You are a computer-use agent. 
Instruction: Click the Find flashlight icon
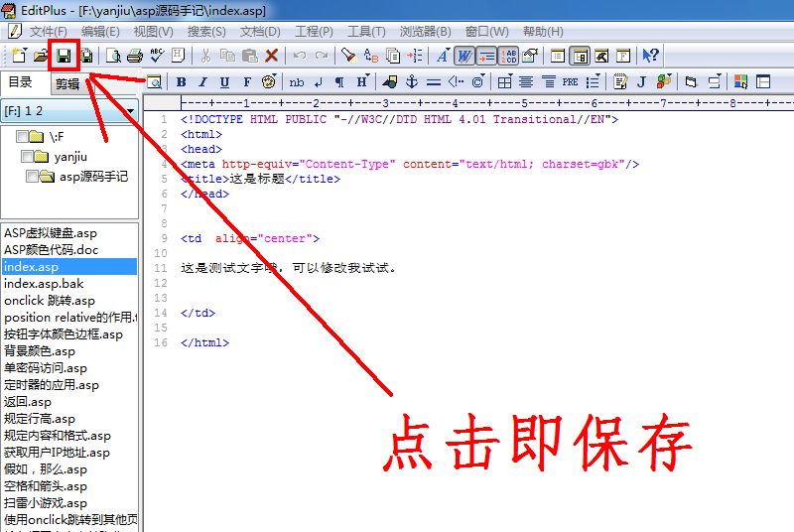click(x=348, y=56)
